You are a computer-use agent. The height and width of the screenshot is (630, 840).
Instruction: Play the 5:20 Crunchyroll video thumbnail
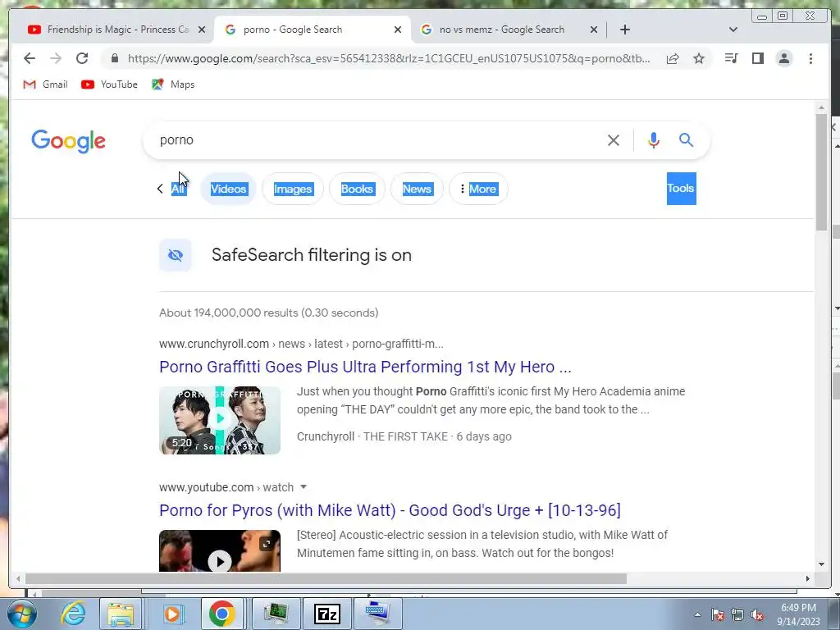tap(220, 420)
